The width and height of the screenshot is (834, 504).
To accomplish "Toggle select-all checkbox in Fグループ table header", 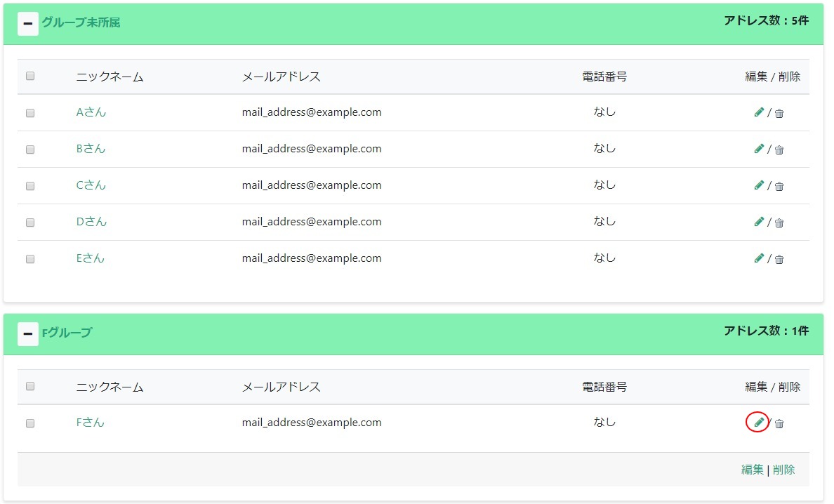I will tap(30, 386).
